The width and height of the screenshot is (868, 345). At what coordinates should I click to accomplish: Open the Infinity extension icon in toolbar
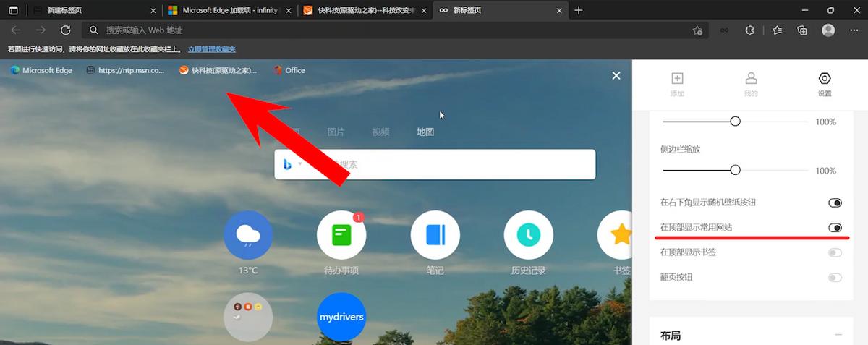725,30
